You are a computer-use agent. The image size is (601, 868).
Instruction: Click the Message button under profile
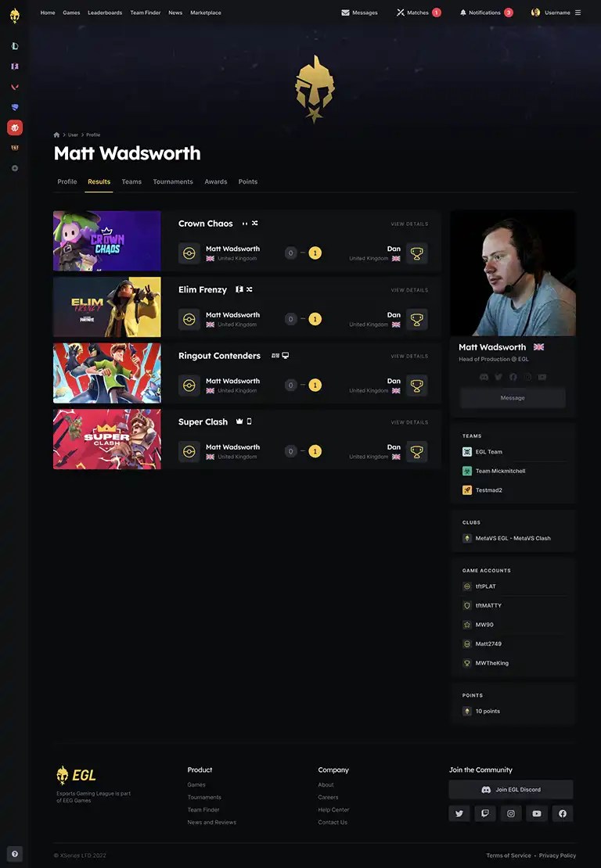coord(513,398)
